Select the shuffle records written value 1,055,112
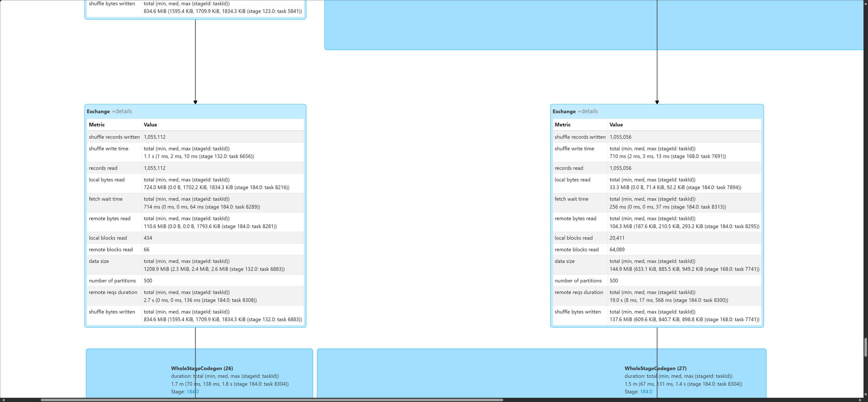 click(x=155, y=137)
